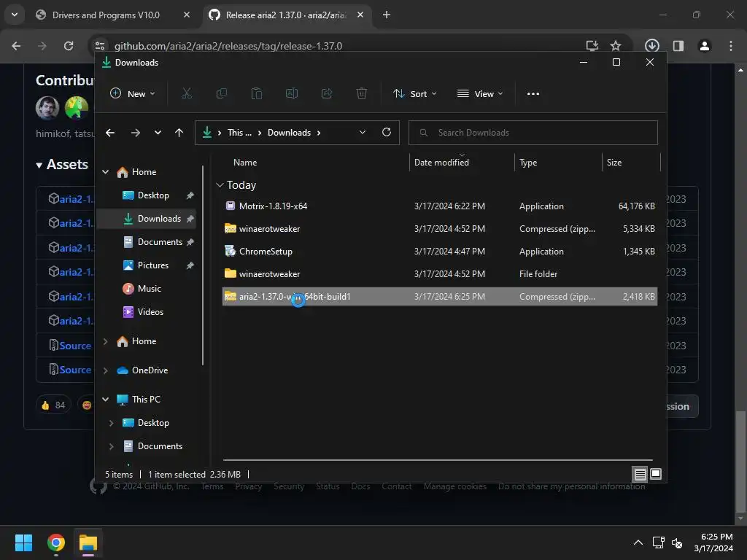Screen dimensions: 747x560
Task: Go up one folder level
Action: click(x=179, y=133)
